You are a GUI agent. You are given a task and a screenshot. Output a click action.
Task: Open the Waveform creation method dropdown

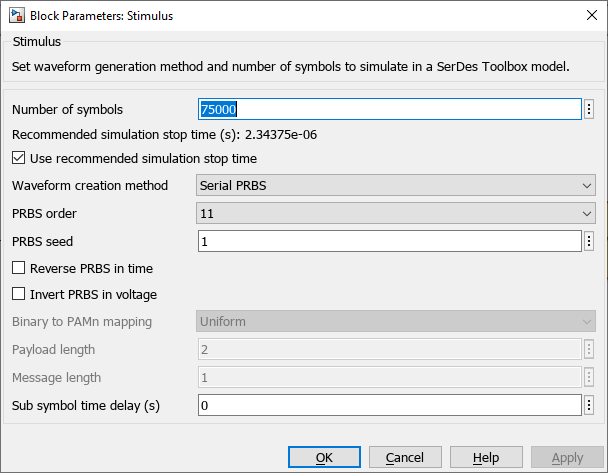(396, 185)
